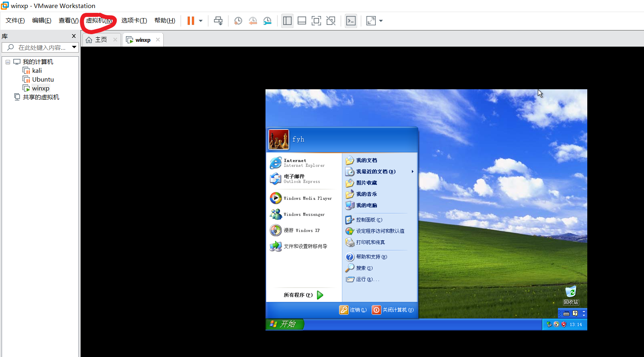Open 文件和设置转移向导
Screen dimensions: 644x357
coord(304,246)
